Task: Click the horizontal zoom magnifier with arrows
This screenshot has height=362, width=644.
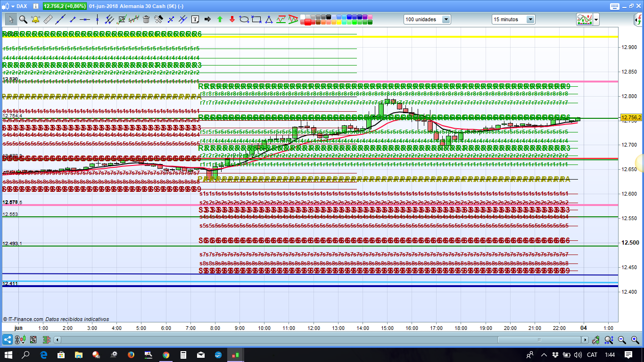Action: pyautogui.click(x=609, y=339)
